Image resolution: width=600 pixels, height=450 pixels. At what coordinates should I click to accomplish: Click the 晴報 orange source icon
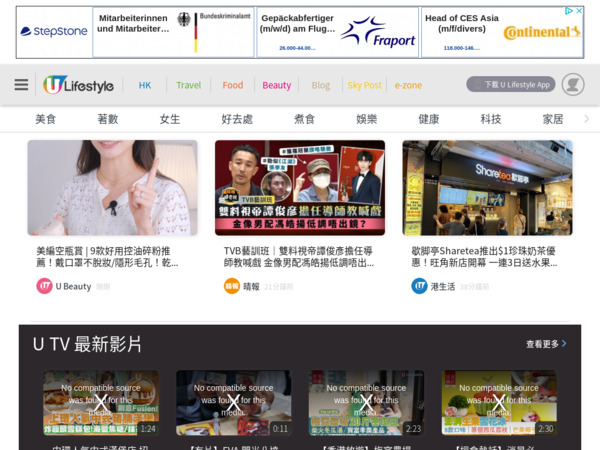coord(232,286)
